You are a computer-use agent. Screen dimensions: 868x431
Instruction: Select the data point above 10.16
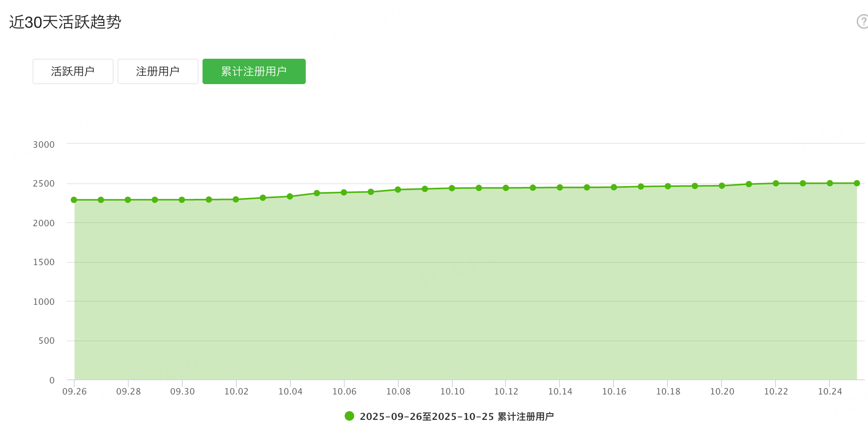[x=614, y=187]
